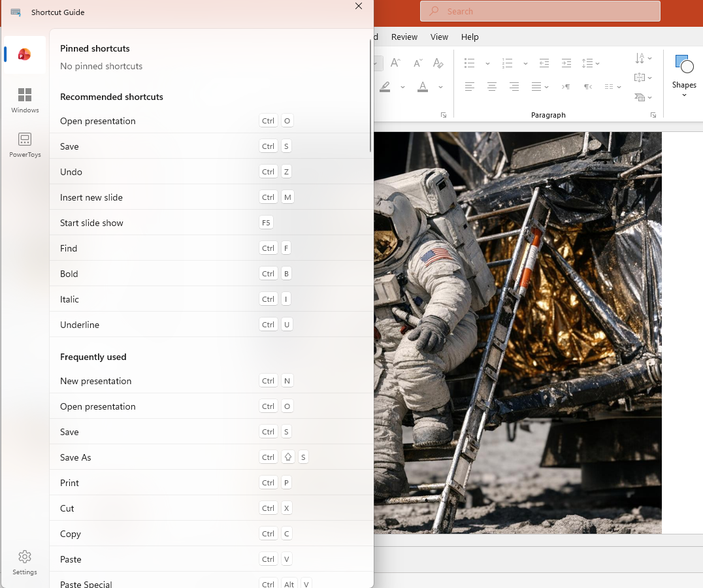703x588 pixels.
Task: Center text in Paragraph group
Action: coord(491,86)
